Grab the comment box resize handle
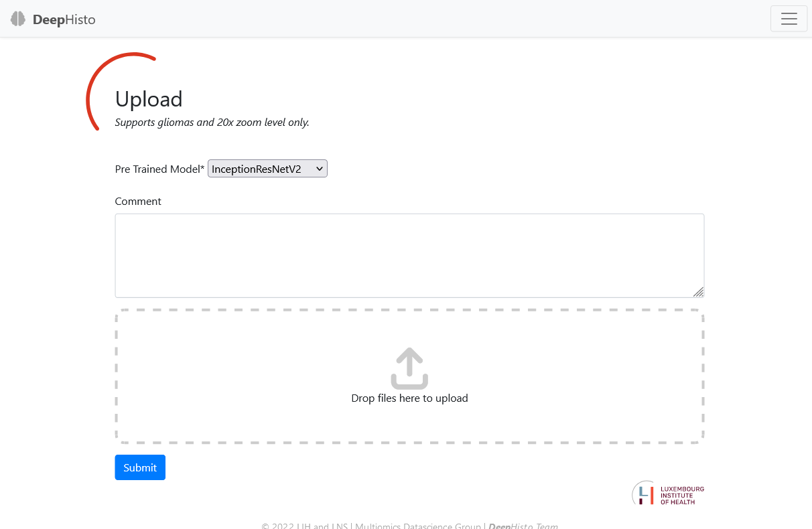This screenshot has width=812, height=529. [x=698, y=291]
